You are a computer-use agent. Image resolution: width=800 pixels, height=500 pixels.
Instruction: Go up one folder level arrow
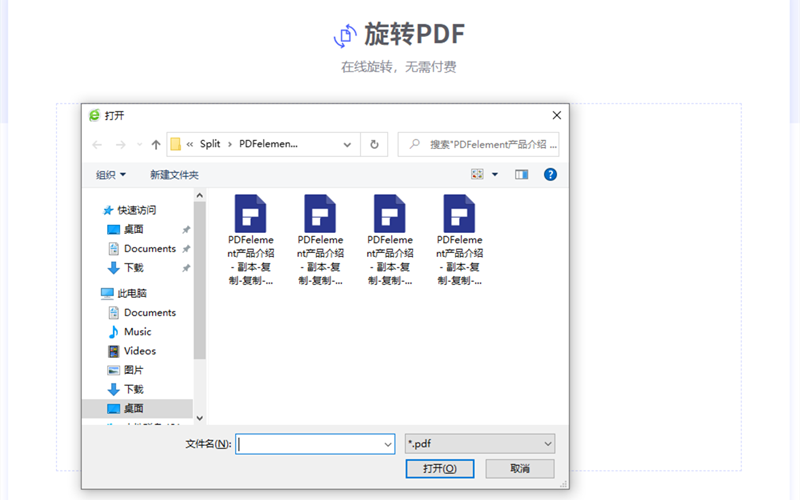(x=156, y=144)
